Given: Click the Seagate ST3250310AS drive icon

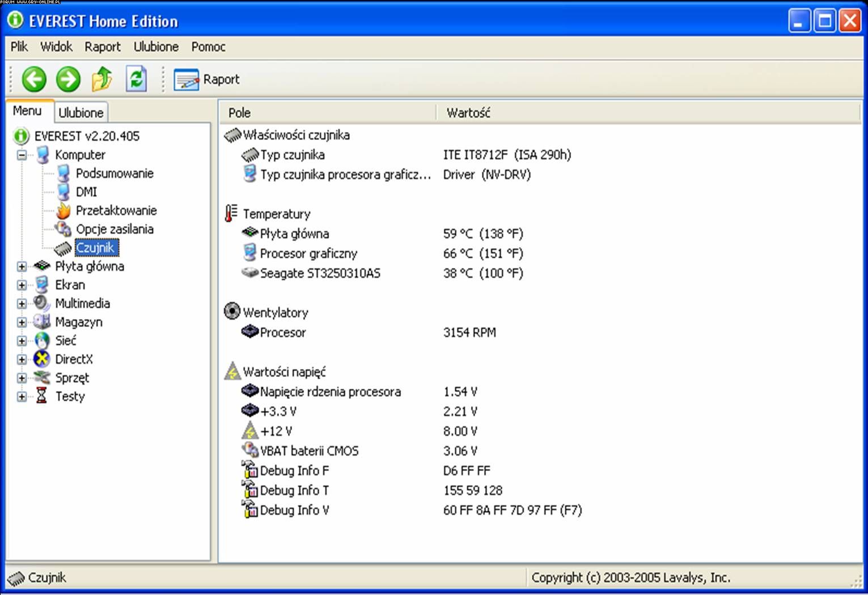Looking at the screenshot, I should 249,273.
